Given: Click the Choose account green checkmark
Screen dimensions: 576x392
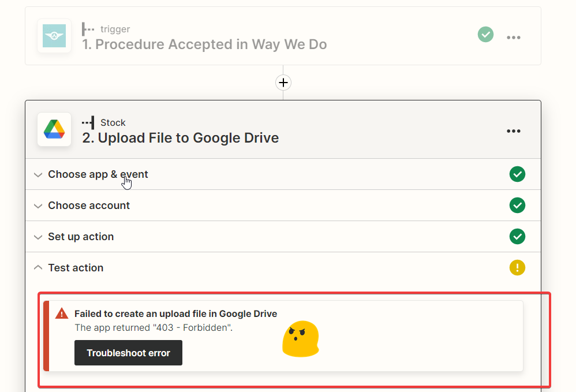Looking at the screenshot, I should [517, 206].
